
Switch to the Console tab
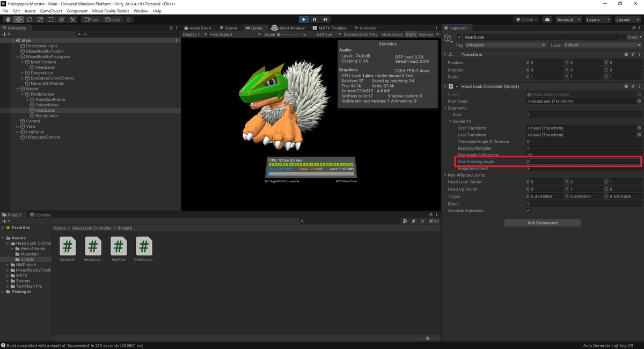(40, 215)
